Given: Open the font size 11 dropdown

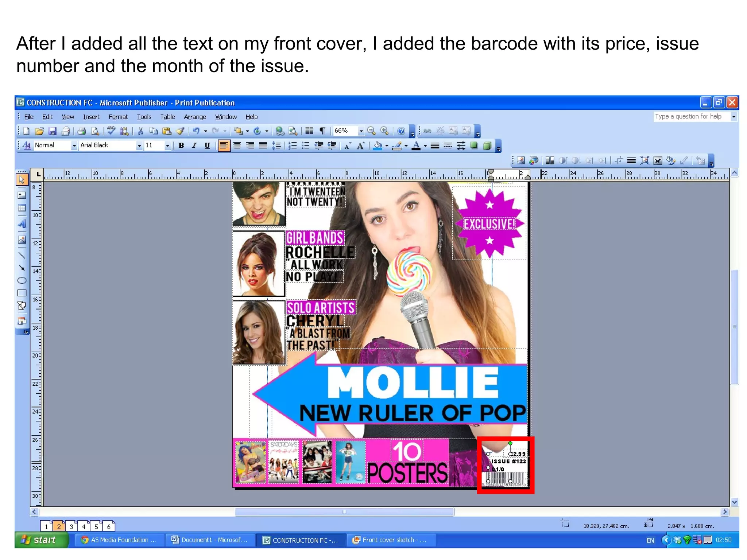Looking at the screenshot, I should [167, 146].
